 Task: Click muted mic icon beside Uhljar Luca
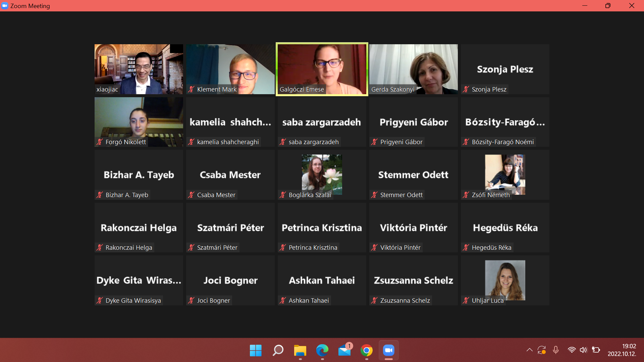tap(466, 300)
